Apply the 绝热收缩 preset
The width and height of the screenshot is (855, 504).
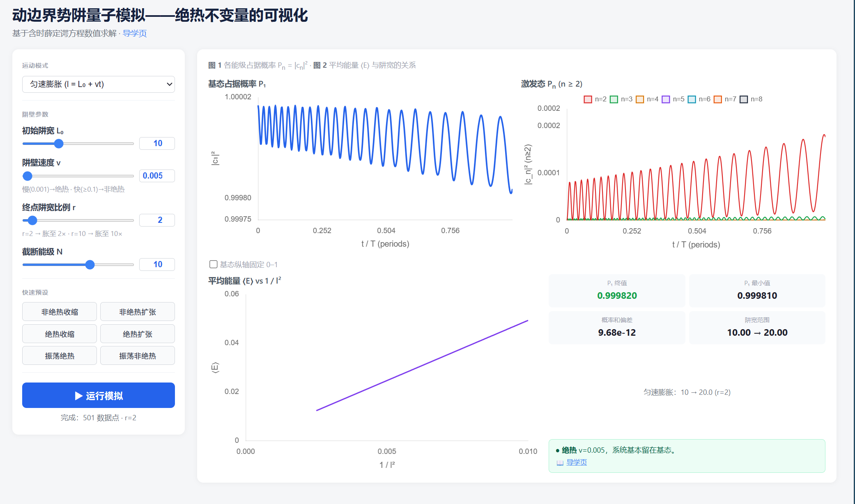tap(60, 334)
